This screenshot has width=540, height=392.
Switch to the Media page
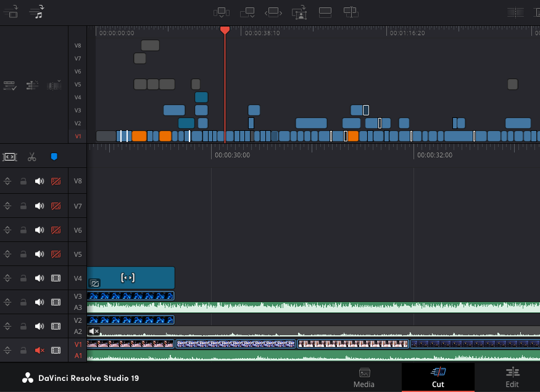(364, 377)
